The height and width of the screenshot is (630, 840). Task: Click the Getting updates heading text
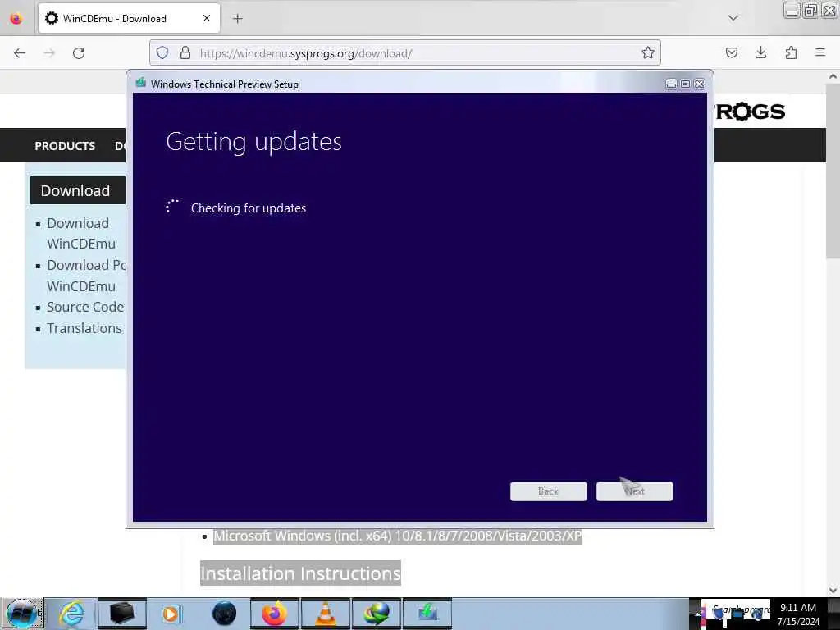[x=253, y=142]
